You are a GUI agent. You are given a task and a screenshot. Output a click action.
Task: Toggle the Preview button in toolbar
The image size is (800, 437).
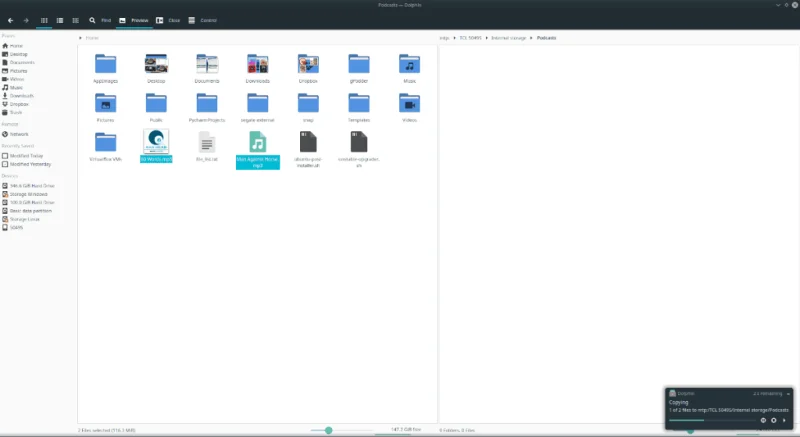[134, 20]
